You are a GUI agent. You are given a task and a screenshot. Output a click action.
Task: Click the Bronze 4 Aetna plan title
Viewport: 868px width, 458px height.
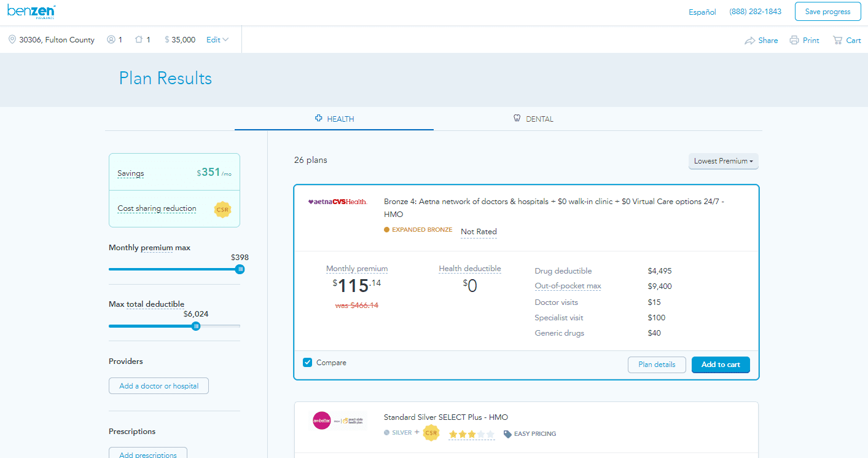[x=554, y=208]
